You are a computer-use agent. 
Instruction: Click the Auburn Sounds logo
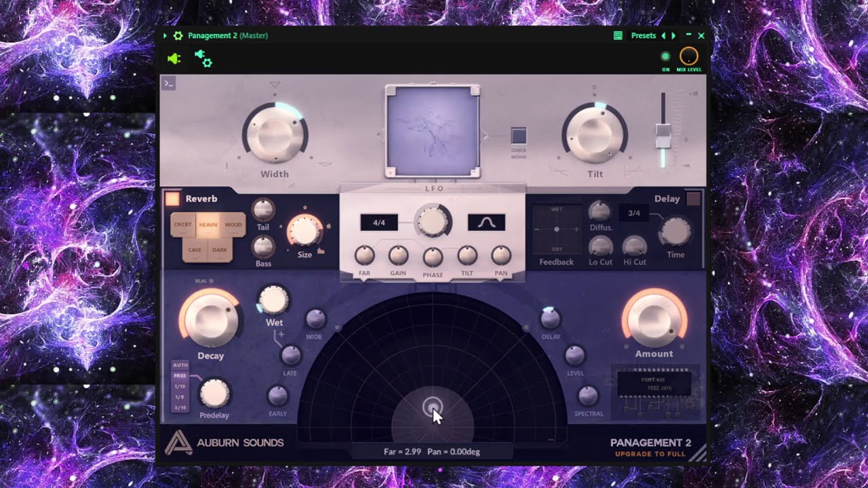(224, 443)
